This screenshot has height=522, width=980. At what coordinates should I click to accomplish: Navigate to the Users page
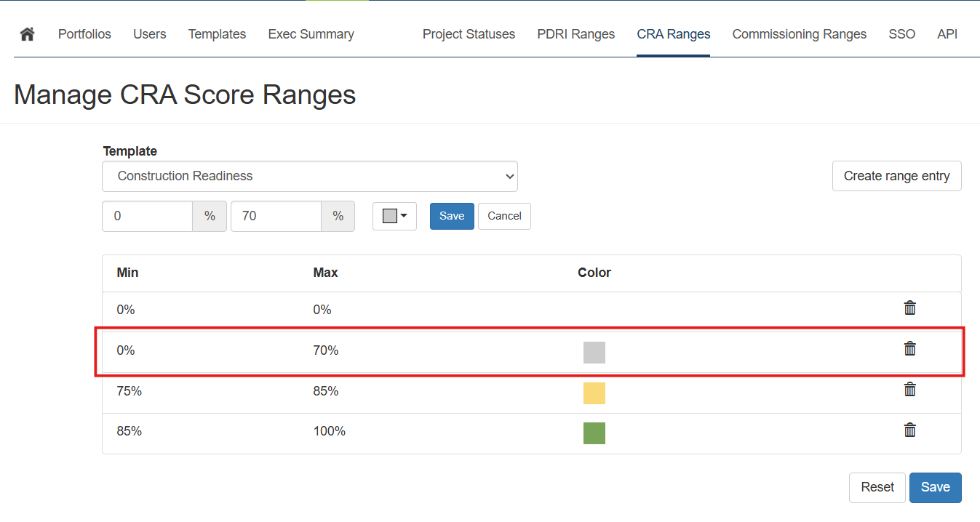point(149,34)
